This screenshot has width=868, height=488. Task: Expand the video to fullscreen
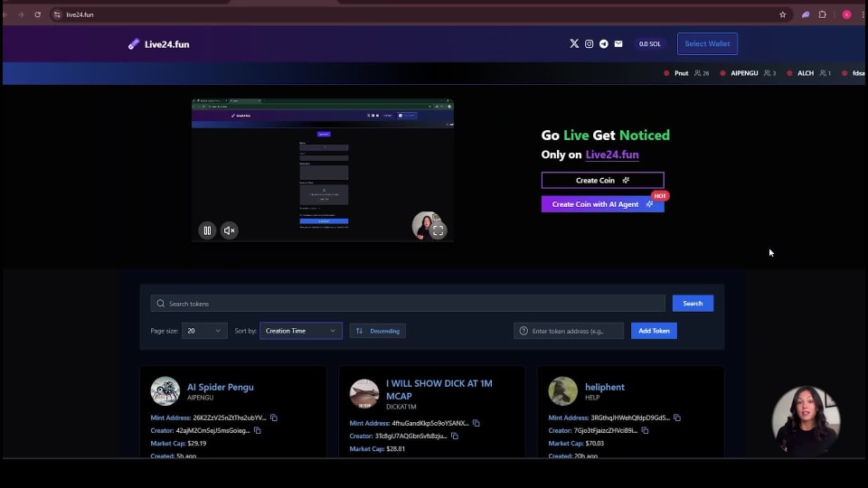point(438,230)
